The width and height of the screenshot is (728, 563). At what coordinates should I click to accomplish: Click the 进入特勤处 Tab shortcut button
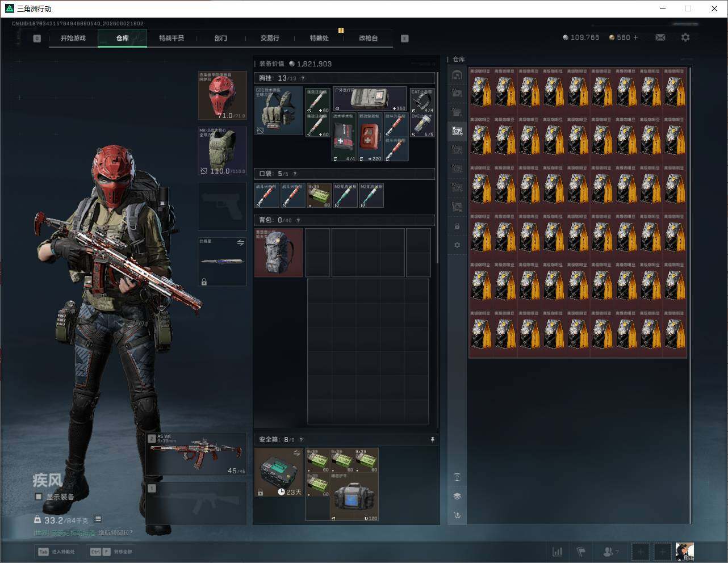click(x=57, y=552)
